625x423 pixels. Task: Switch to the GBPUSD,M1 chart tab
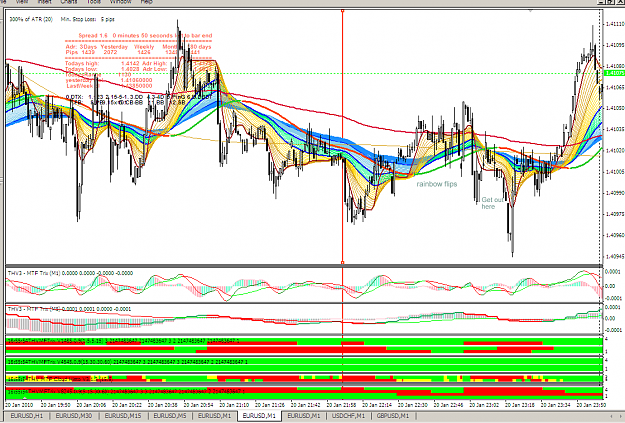393,416
